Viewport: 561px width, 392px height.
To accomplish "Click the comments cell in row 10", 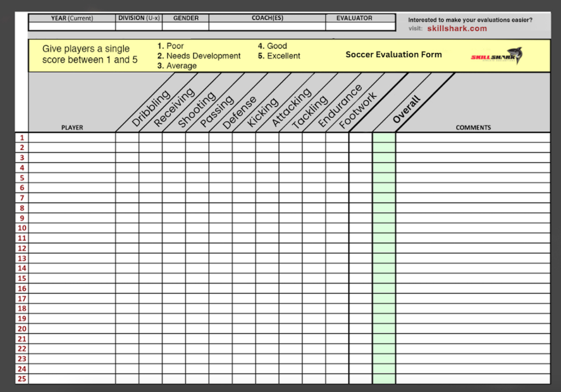I will (473, 228).
